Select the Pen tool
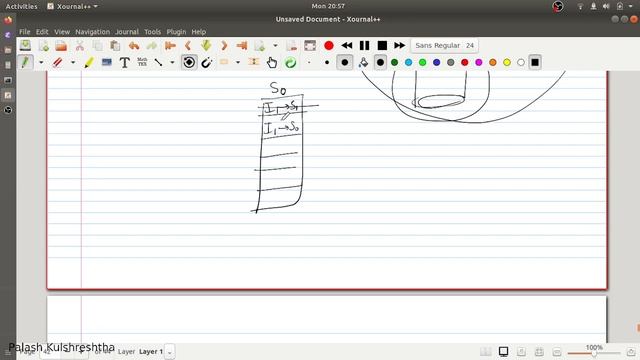The width and height of the screenshot is (640, 360). [x=25, y=62]
